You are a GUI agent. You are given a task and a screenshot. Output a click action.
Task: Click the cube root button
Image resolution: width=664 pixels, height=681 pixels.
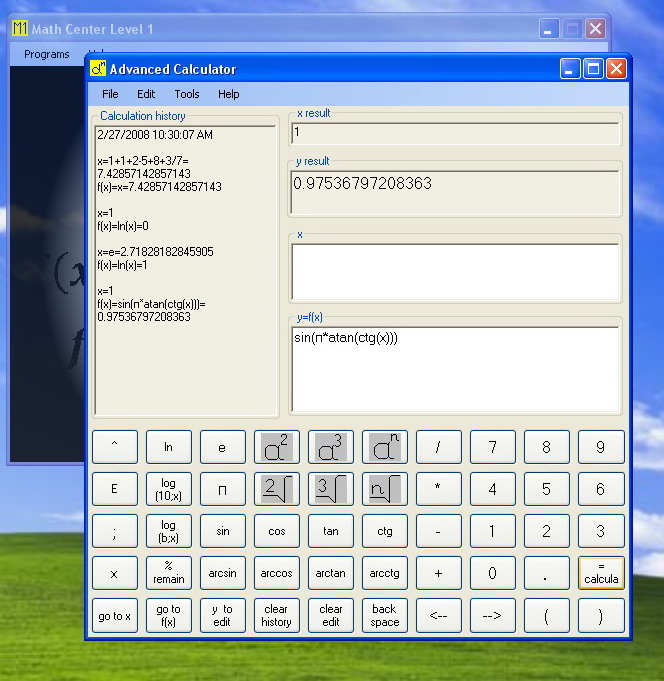coord(330,489)
